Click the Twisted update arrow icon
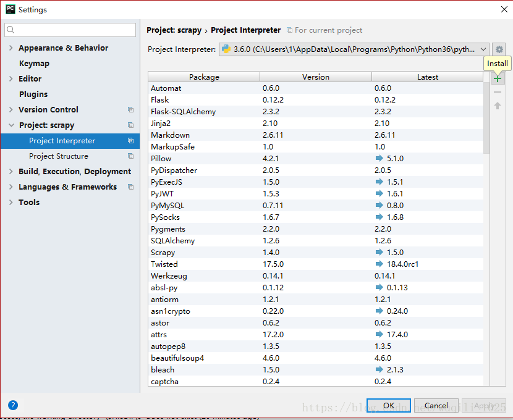Image resolution: width=513 pixels, height=420 pixels. [379, 264]
